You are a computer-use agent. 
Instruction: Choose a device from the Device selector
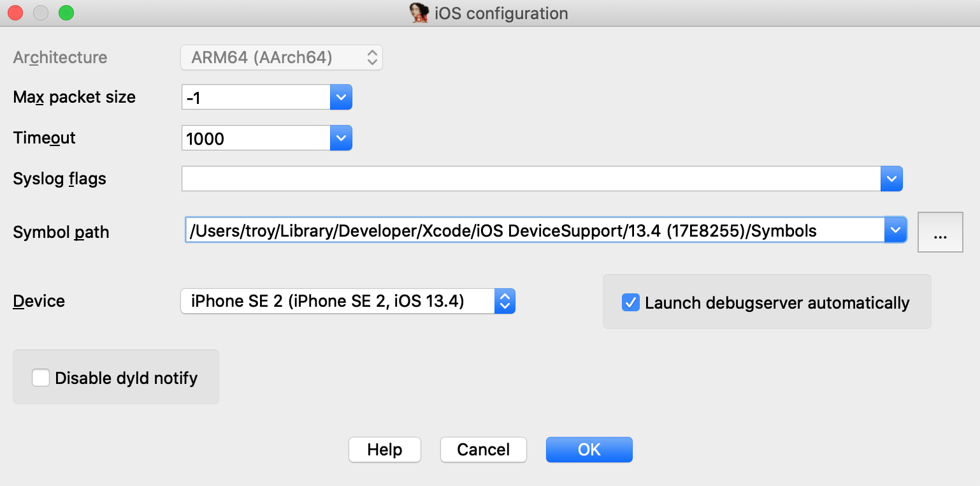click(347, 301)
